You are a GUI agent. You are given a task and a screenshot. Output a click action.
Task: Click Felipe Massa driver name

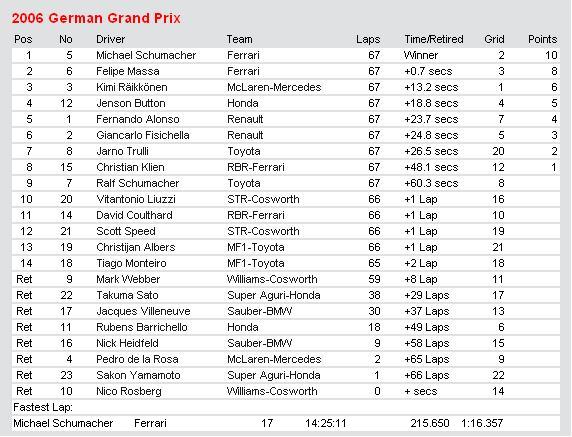click(128, 71)
